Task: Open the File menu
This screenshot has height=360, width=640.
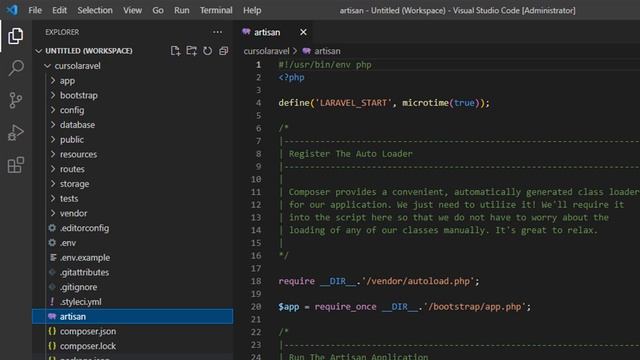Action: point(35,10)
